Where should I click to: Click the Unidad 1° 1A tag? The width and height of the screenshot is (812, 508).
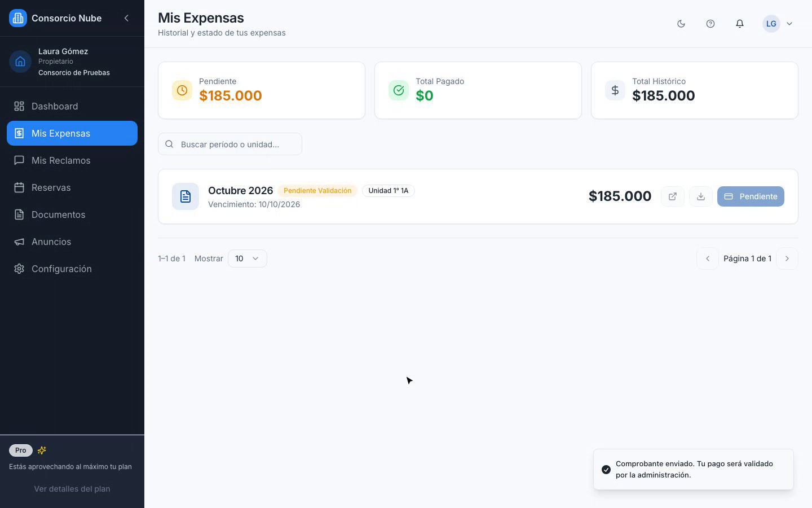tap(389, 191)
